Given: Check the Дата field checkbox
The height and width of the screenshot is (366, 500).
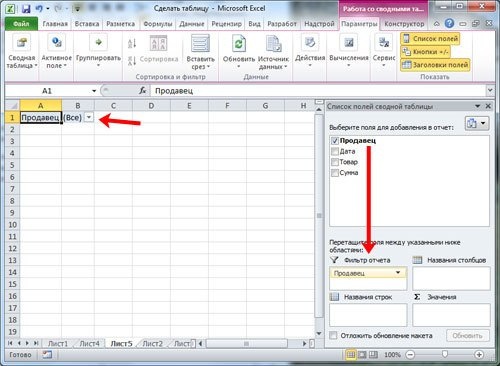Looking at the screenshot, I should point(335,151).
